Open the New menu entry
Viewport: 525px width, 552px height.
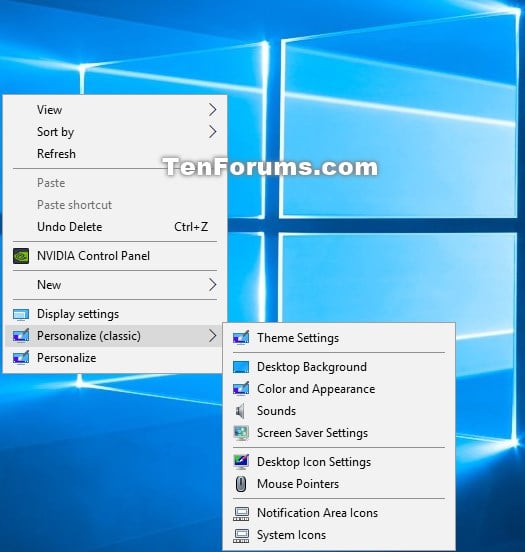click(114, 285)
